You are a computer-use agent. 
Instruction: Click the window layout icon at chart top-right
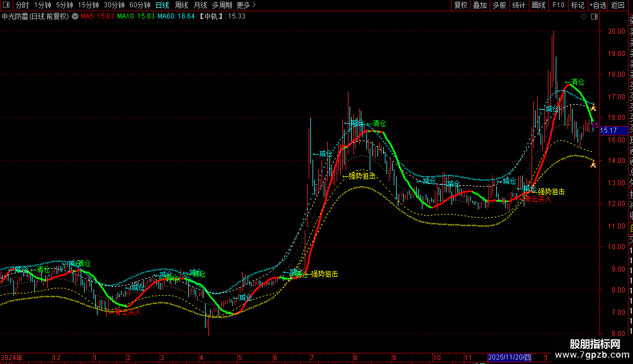point(594,17)
